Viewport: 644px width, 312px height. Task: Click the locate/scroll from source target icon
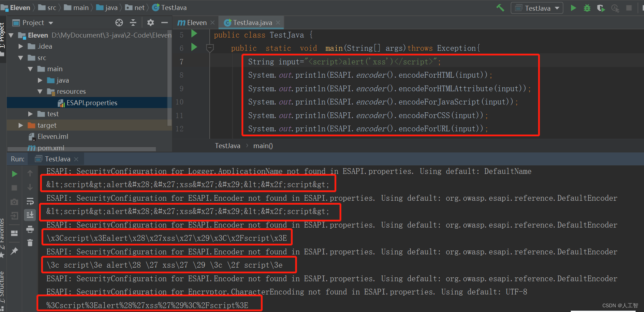click(119, 23)
